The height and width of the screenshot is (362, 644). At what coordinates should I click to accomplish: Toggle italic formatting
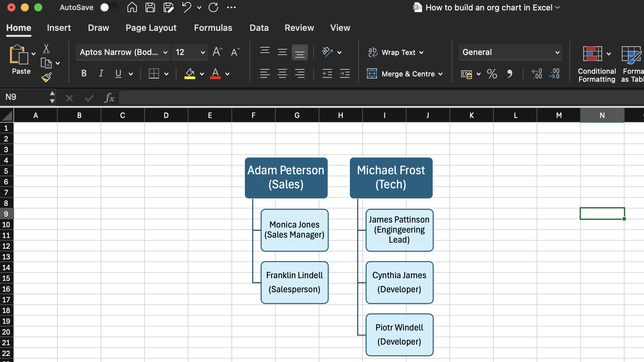(x=101, y=73)
